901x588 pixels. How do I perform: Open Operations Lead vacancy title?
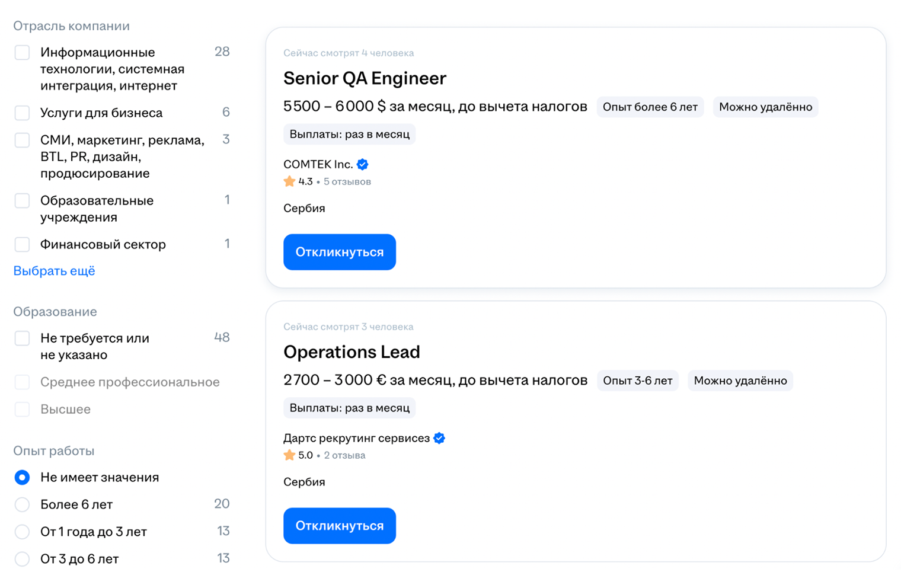pos(352,352)
